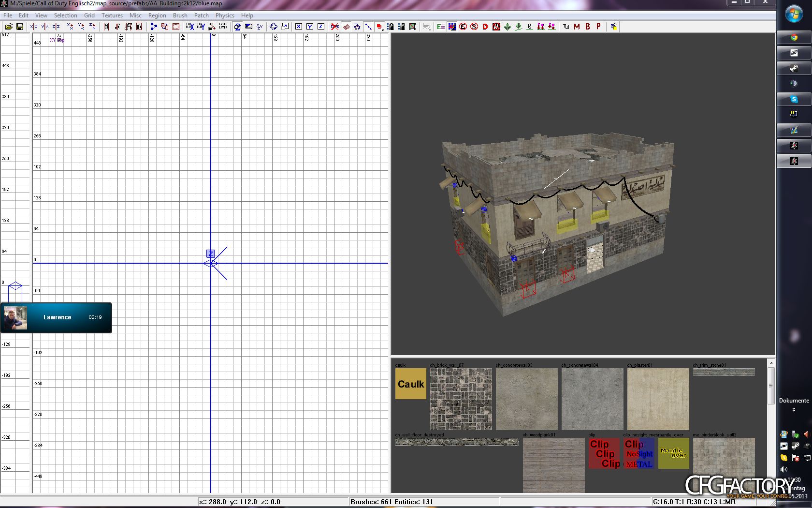Image resolution: width=812 pixels, height=508 pixels.
Task: Open Skype from the taskbar
Action: tap(794, 99)
